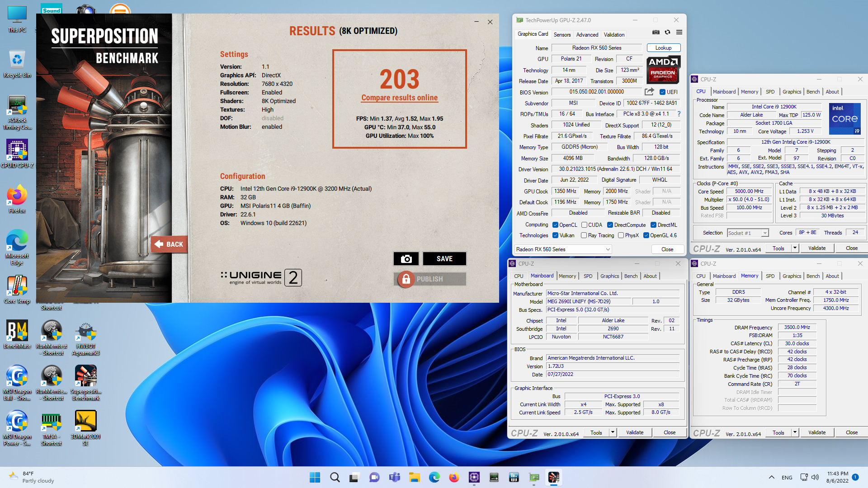The height and width of the screenshot is (488, 868).
Task: Open Microsoft Teams from the taskbar
Action: click(x=394, y=477)
